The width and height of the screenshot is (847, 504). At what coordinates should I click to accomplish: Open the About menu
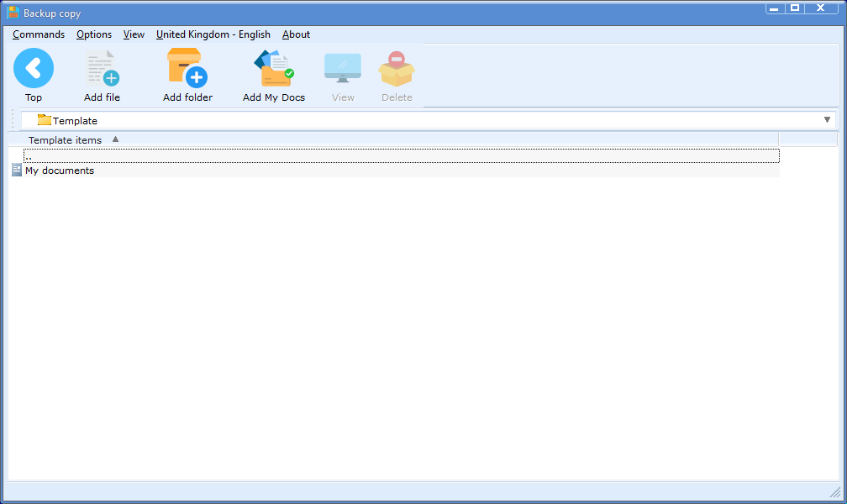tap(296, 34)
